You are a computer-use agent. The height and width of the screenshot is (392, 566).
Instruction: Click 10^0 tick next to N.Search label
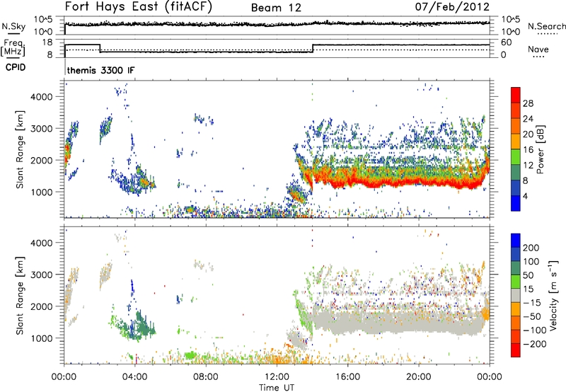511,32
